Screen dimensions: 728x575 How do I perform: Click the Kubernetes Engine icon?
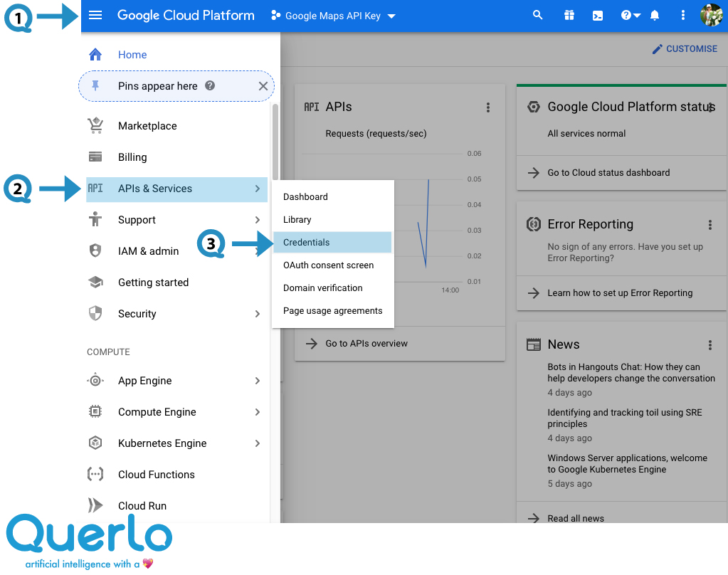click(x=95, y=443)
